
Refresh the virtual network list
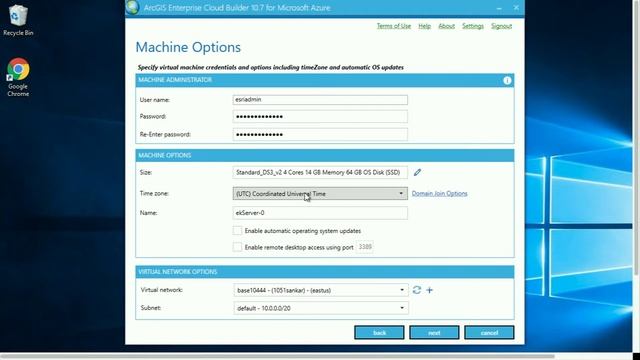(x=416, y=290)
